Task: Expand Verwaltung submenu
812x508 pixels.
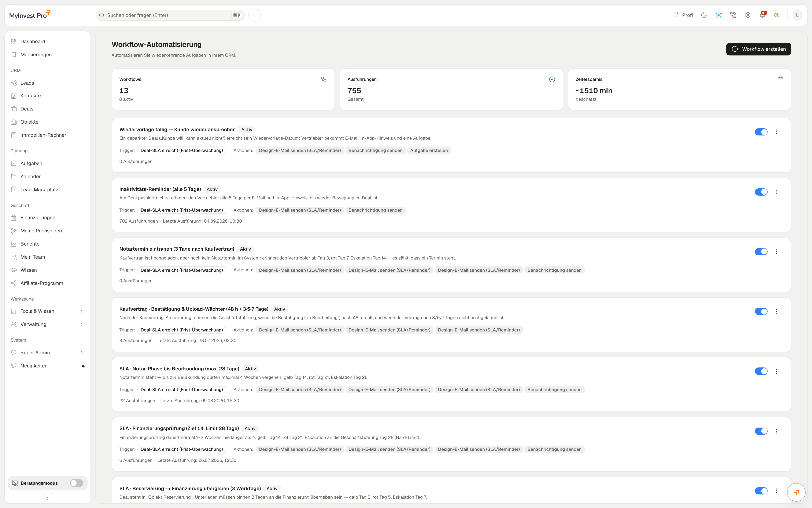Action: (x=48, y=324)
